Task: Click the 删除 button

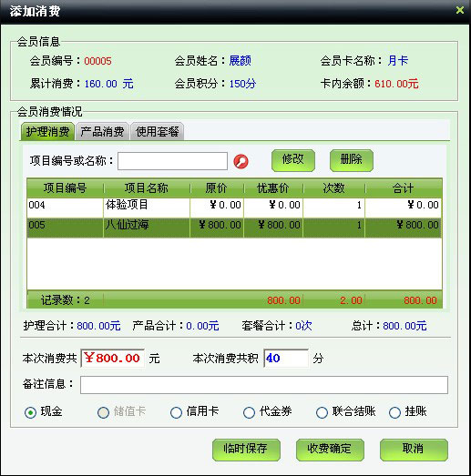Action: point(352,160)
